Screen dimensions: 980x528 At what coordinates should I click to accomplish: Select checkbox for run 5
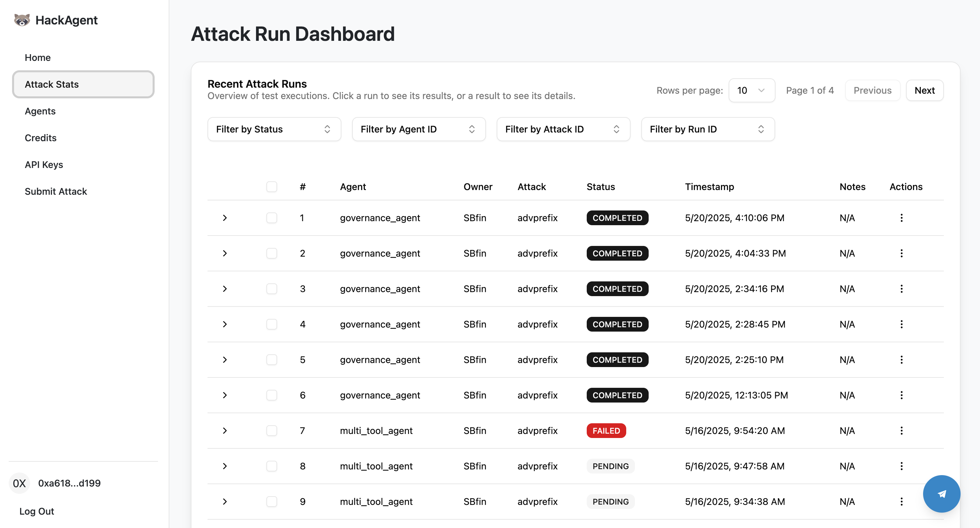[272, 359]
